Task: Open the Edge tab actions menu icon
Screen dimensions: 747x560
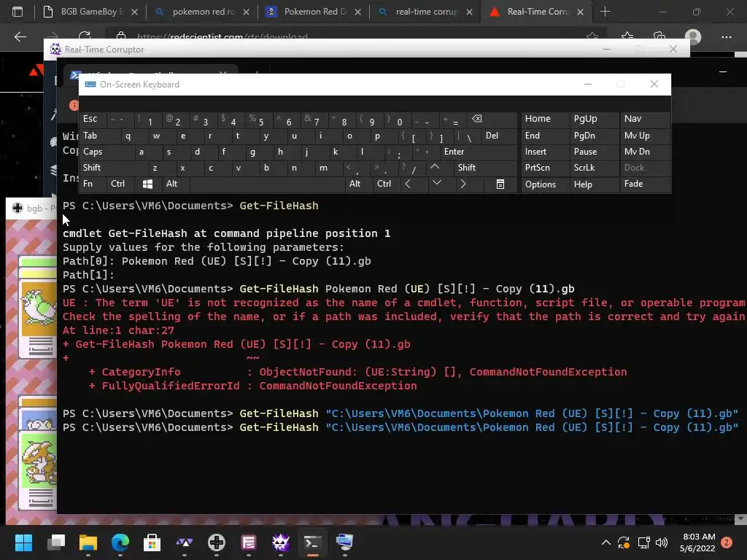Action: click(18, 12)
